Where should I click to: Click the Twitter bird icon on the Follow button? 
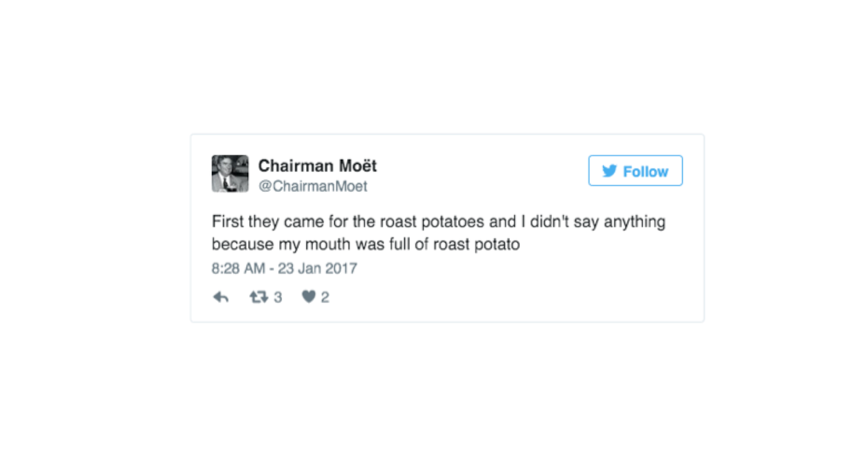tap(609, 171)
